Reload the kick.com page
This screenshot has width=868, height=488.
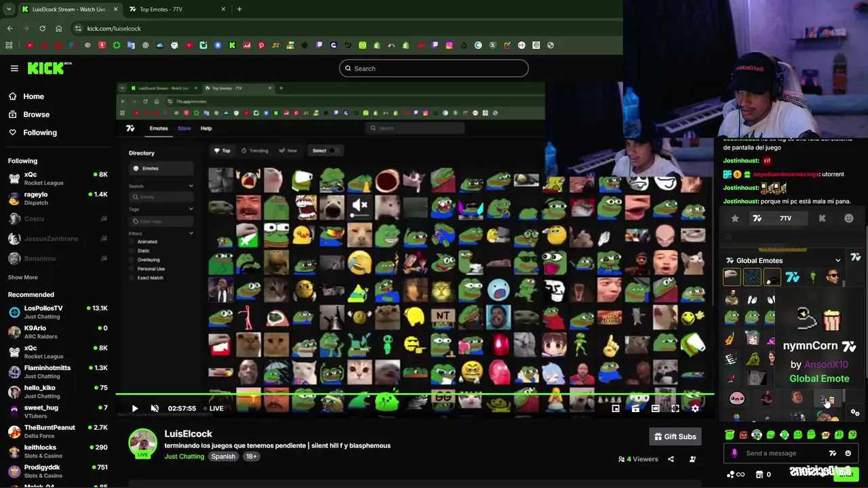click(x=42, y=28)
